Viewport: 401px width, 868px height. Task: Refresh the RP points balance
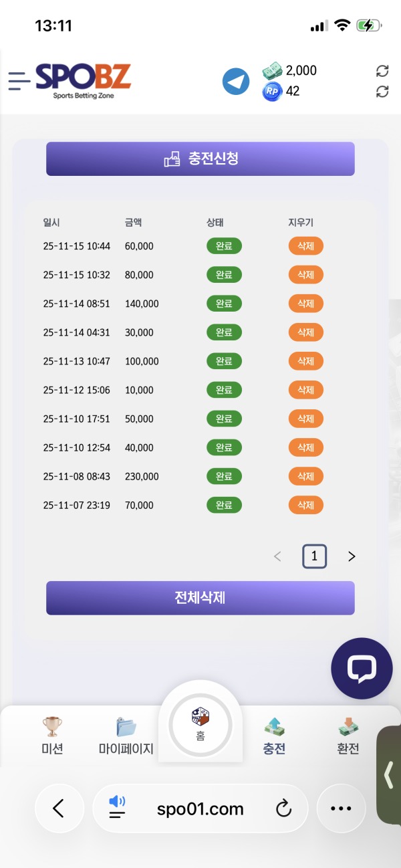[x=382, y=91]
